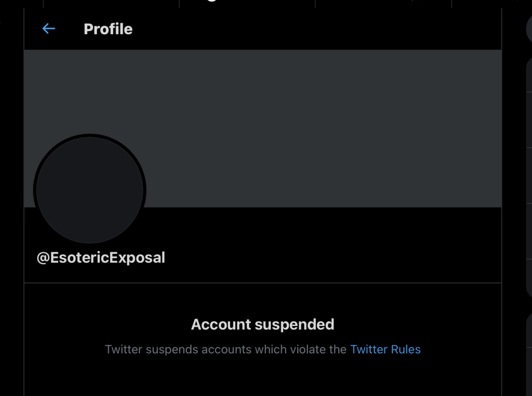Click the cut-off tab above the banner's center
Viewport: 532px width, 396px height.
click(x=247, y=3)
